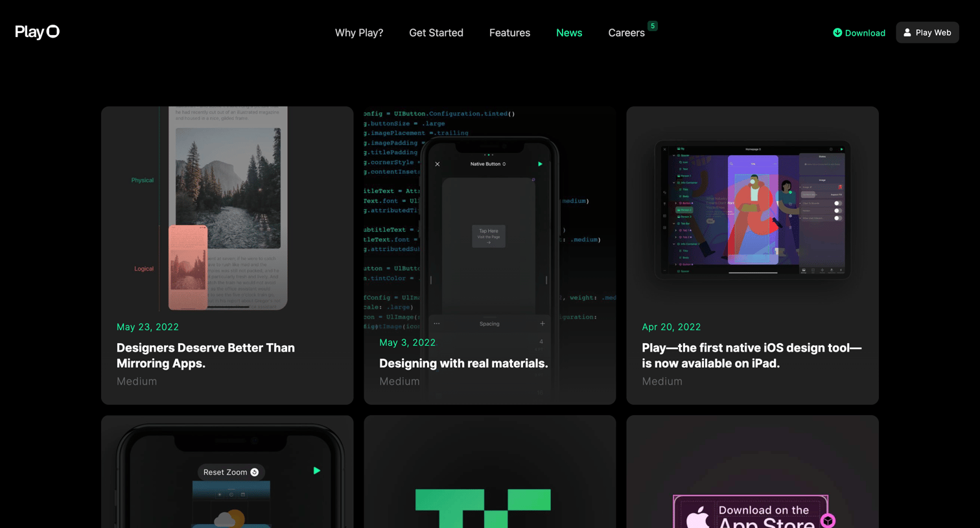Click the ellipsis icon beside Spacing
This screenshot has width=980, height=528.
point(437,324)
